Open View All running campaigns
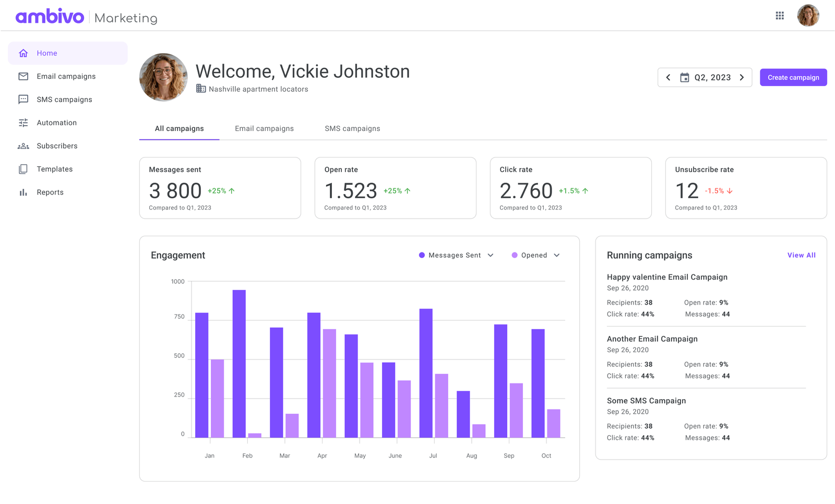The image size is (835, 504). pos(802,255)
